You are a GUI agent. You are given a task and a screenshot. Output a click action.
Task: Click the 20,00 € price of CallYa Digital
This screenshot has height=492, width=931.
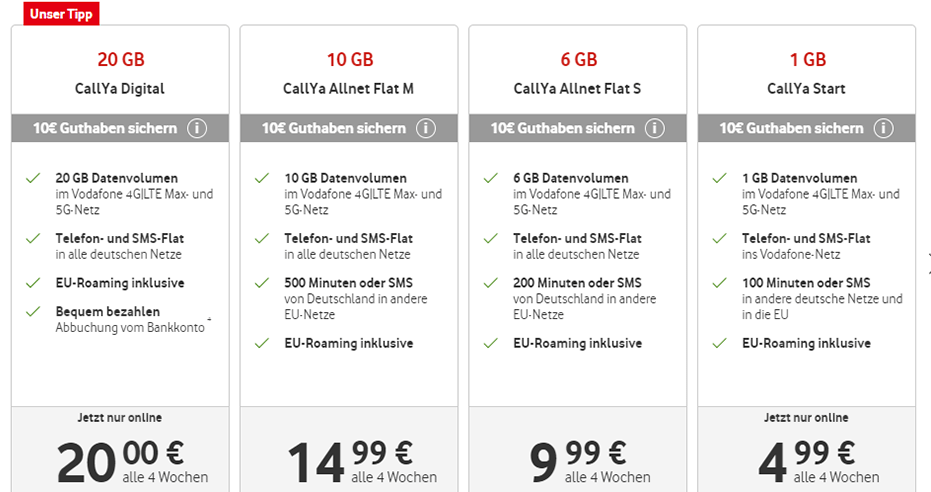pos(121,460)
